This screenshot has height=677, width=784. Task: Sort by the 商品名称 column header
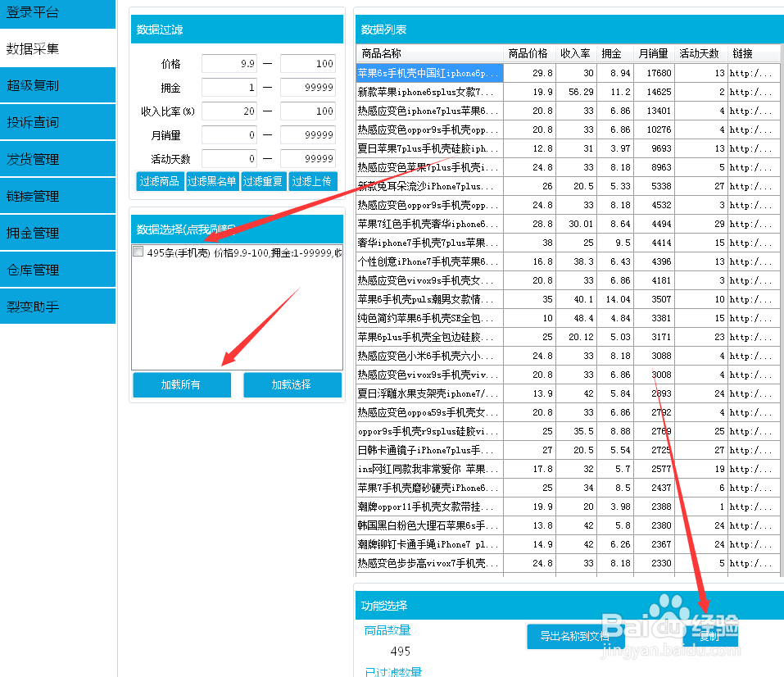click(429, 53)
